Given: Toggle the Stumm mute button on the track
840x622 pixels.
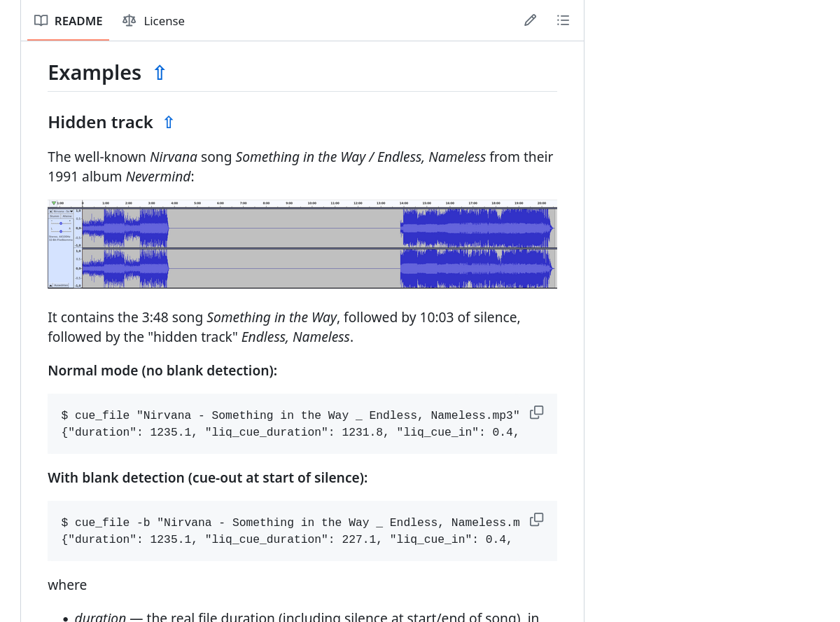Looking at the screenshot, I should pyautogui.click(x=55, y=216).
